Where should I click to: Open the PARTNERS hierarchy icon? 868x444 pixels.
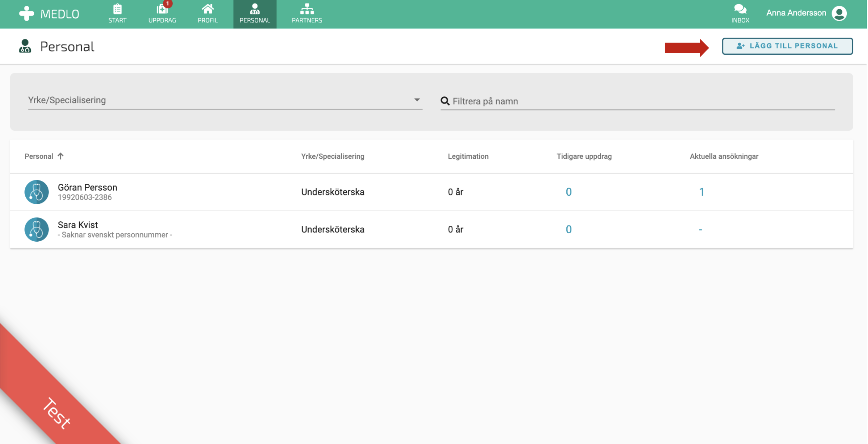307,9
